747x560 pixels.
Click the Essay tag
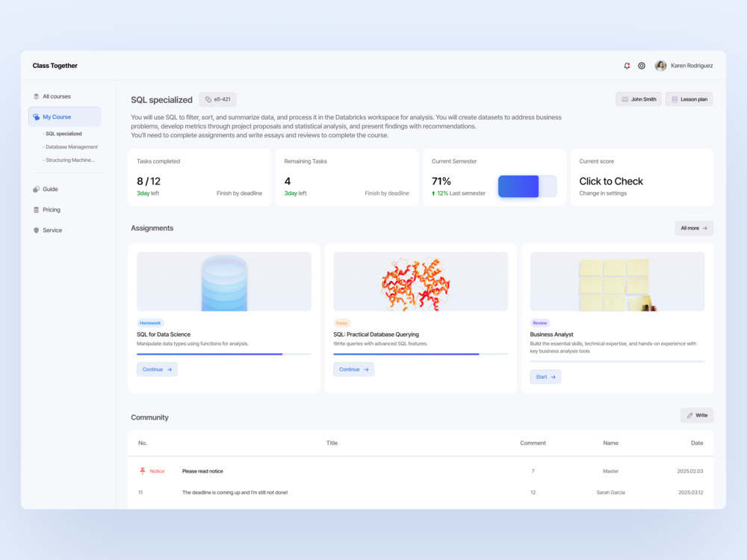[x=342, y=323]
